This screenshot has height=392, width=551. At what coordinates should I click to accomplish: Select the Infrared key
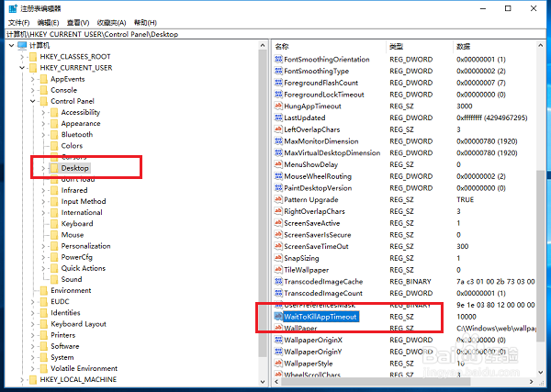pyautogui.click(x=74, y=190)
